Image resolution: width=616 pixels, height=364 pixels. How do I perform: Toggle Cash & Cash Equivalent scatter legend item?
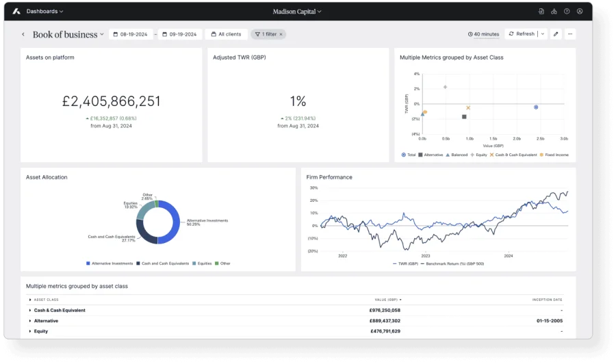point(513,155)
